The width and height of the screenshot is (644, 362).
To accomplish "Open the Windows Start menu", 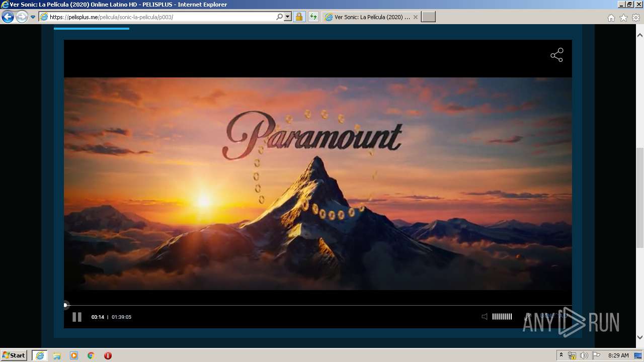I will pyautogui.click(x=14, y=355).
